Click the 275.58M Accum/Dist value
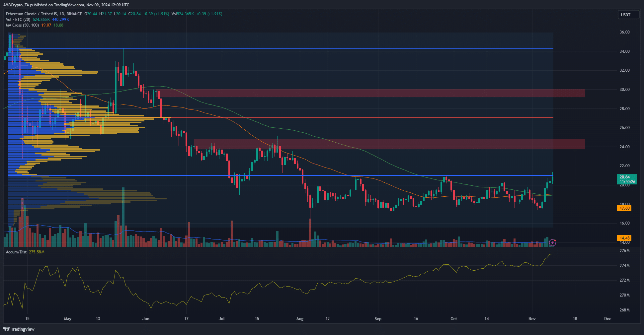 pos(37,252)
